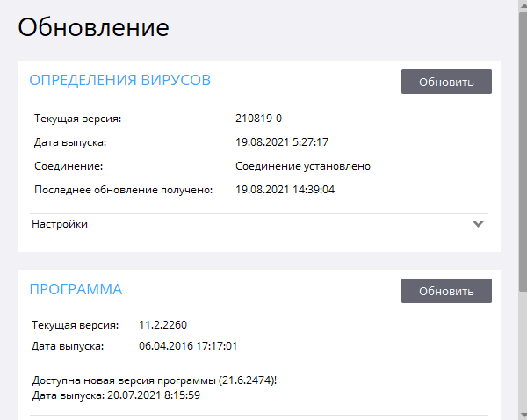This screenshot has height=420, width=527.
Task: Expand the Настройки section
Action: tap(60, 224)
